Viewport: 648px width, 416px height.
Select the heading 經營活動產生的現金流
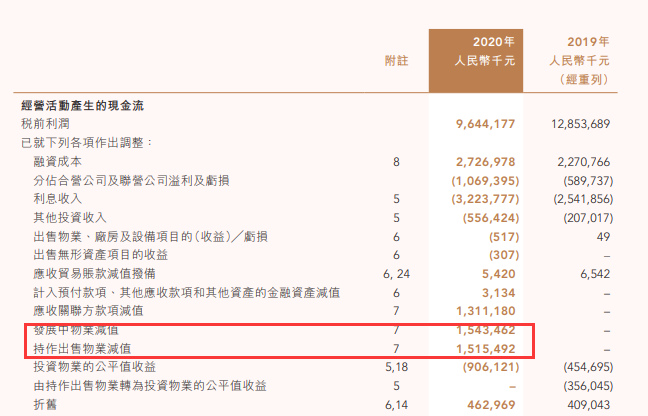[83, 106]
